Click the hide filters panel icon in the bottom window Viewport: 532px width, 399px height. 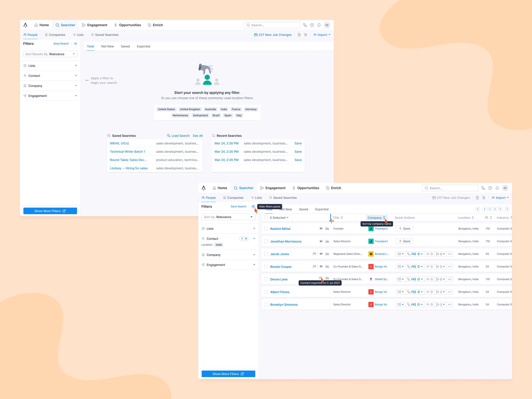pyautogui.click(x=253, y=206)
